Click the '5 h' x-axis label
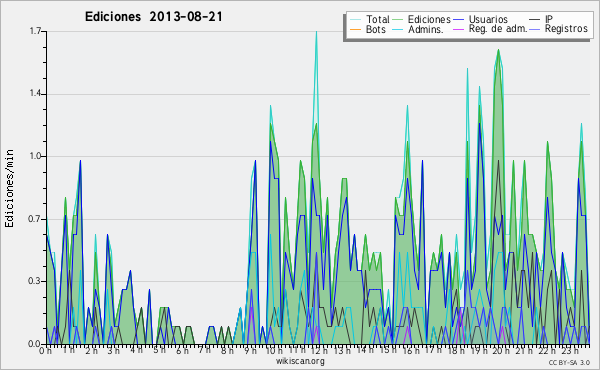This screenshot has width=600, height=370. pyautogui.click(x=159, y=350)
